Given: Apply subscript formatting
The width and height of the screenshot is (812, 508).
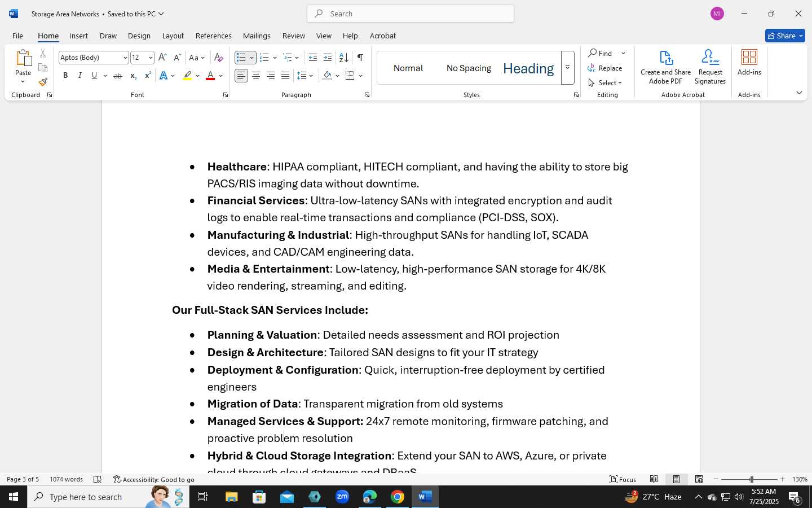Looking at the screenshot, I should pyautogui.click(x=133, y=76).
